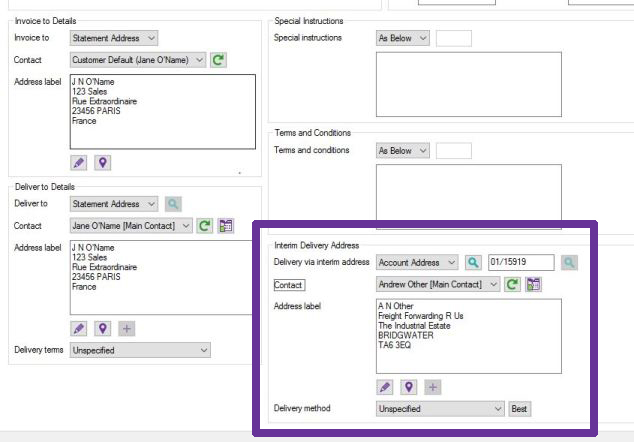The height and width of the screenshot is (442, 634).
Task: Click map pin under Deliver to address
Action: click(x=103, y=329)
